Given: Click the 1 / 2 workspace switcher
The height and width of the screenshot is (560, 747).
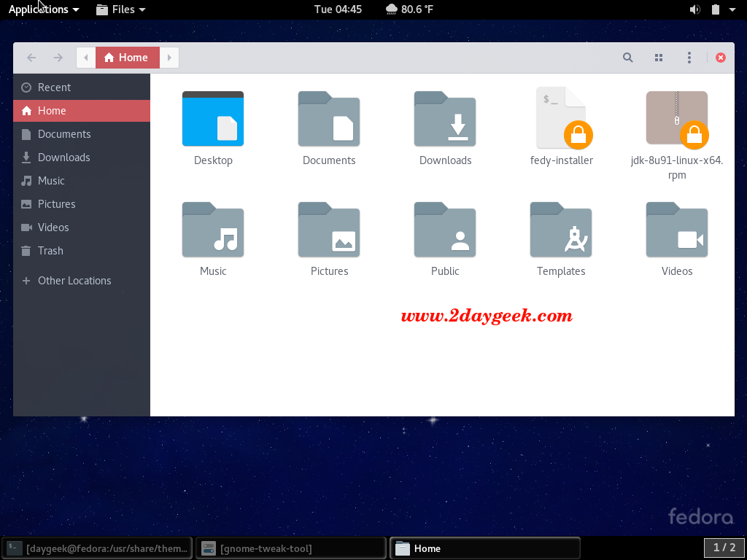Looking at the screenshot, I should [724, 548].
